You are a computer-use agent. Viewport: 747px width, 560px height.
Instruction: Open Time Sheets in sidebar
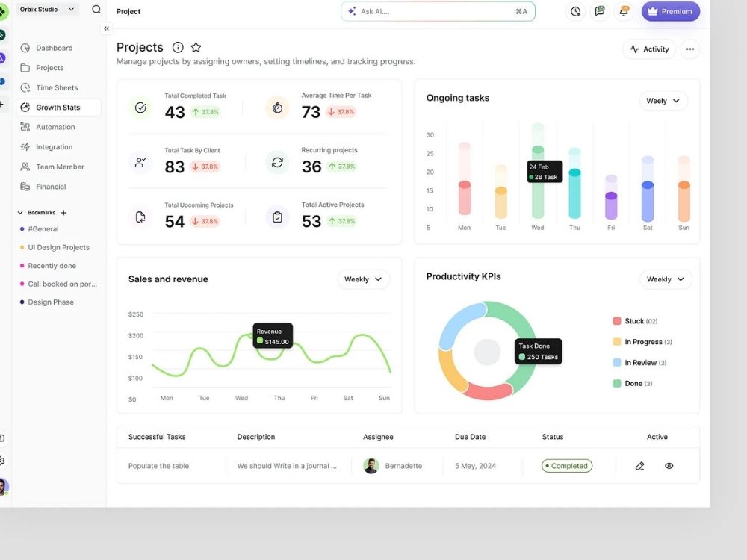click(58, 87)
